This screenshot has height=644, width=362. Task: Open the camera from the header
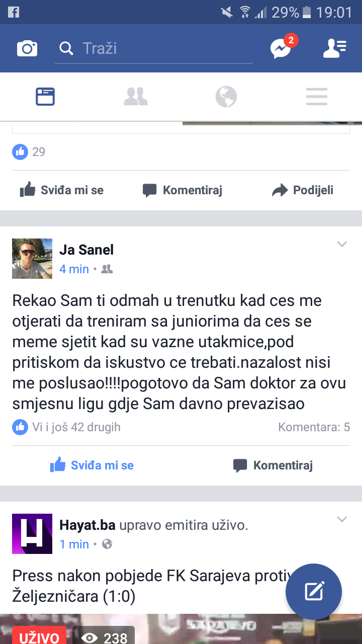27,48
